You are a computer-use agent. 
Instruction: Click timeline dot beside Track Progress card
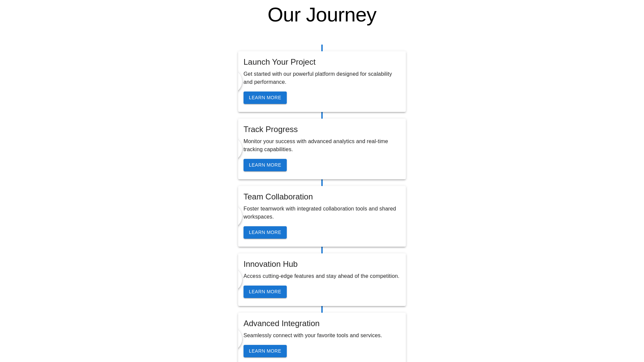point(239,149)
